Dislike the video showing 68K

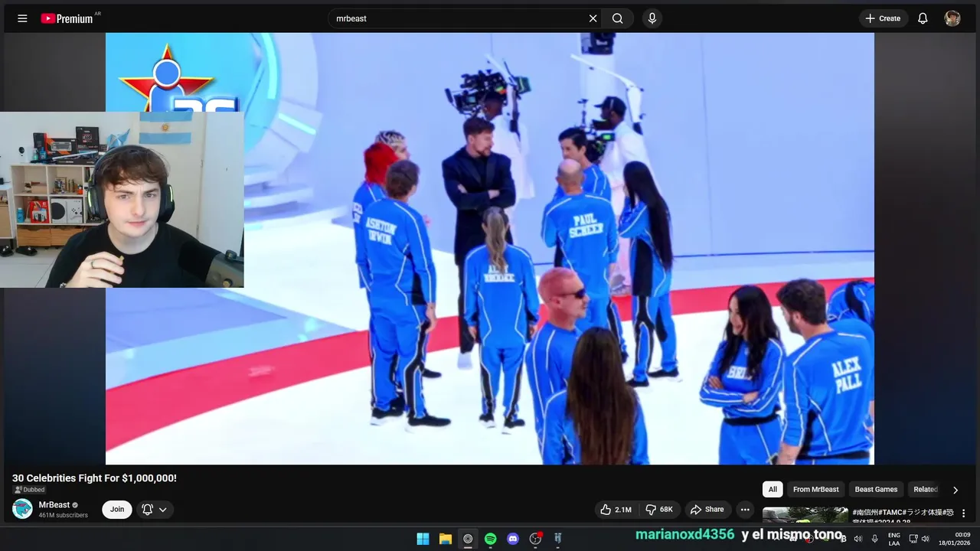(x=659, y=509)
